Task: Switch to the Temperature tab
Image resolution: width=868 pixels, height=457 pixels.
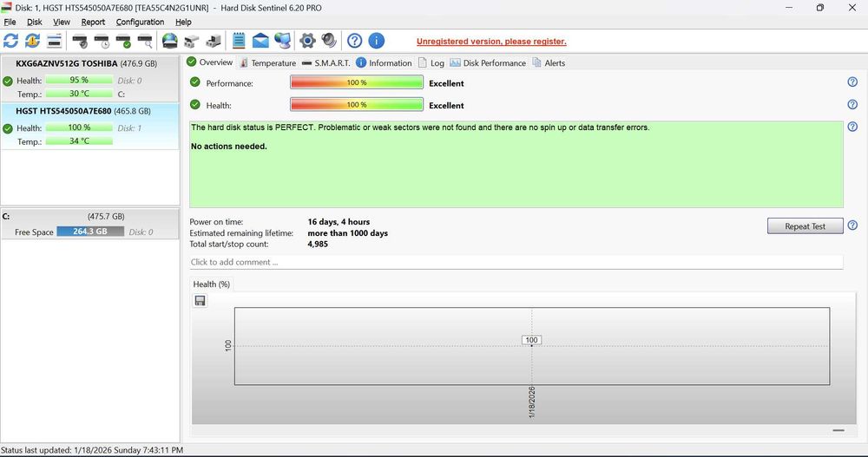Action: [268, 63]
